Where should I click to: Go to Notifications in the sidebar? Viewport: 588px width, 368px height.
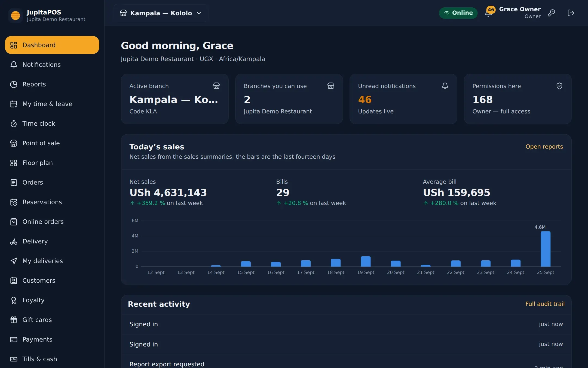tap(52, 65)
